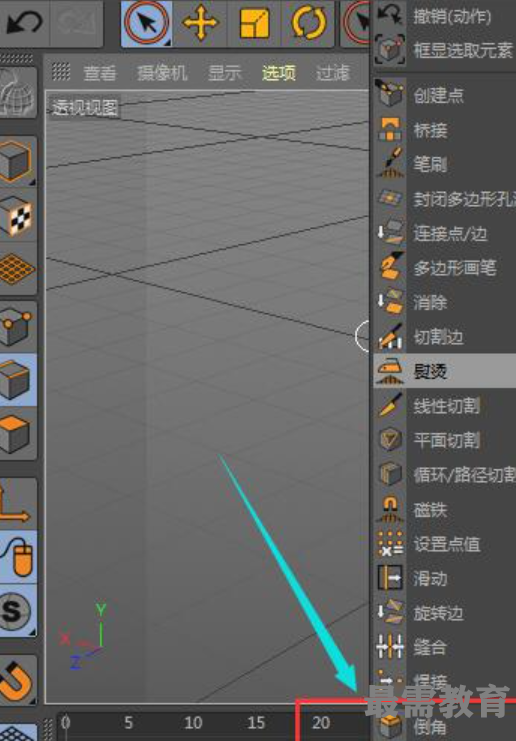
Task: Click Make Editable globe icon
Action: point(17,92)
